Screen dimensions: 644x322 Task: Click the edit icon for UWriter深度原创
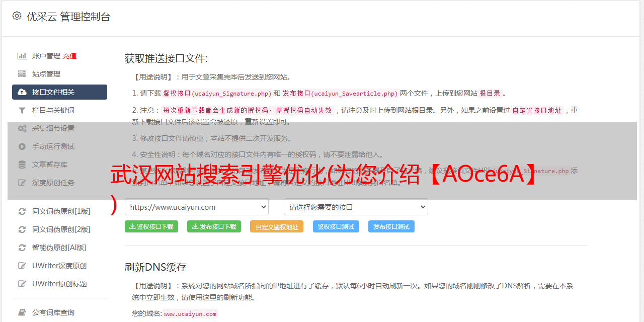coord(22,266)
